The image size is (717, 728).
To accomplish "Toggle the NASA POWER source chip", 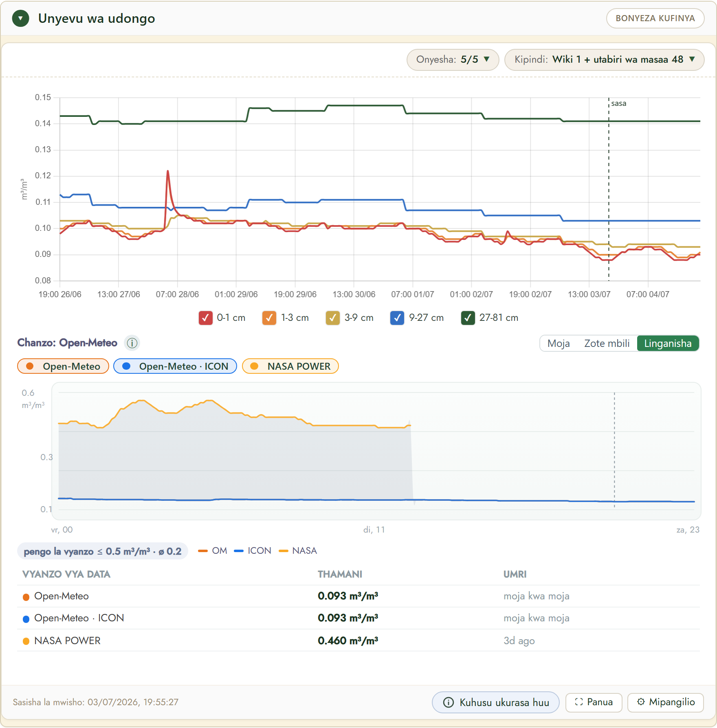I will (x=290, y=366).
